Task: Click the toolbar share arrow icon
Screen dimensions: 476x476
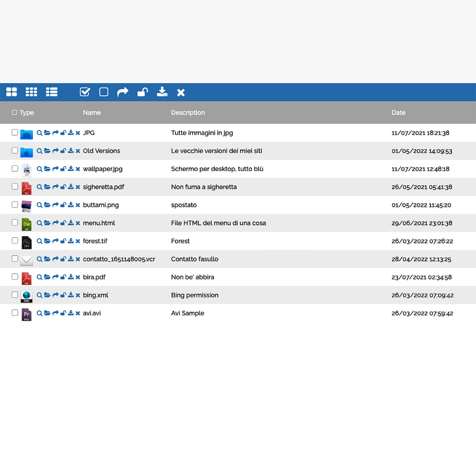Action: click(123, 92)
